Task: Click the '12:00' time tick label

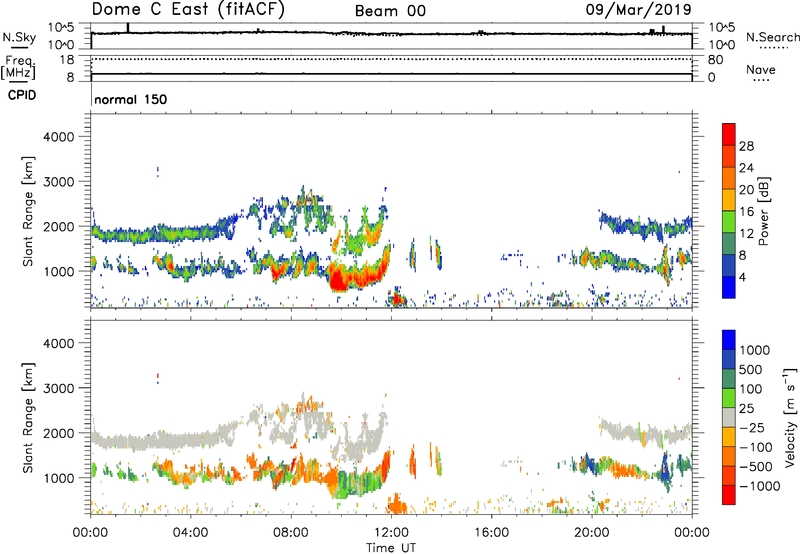Action: (391, 533)
